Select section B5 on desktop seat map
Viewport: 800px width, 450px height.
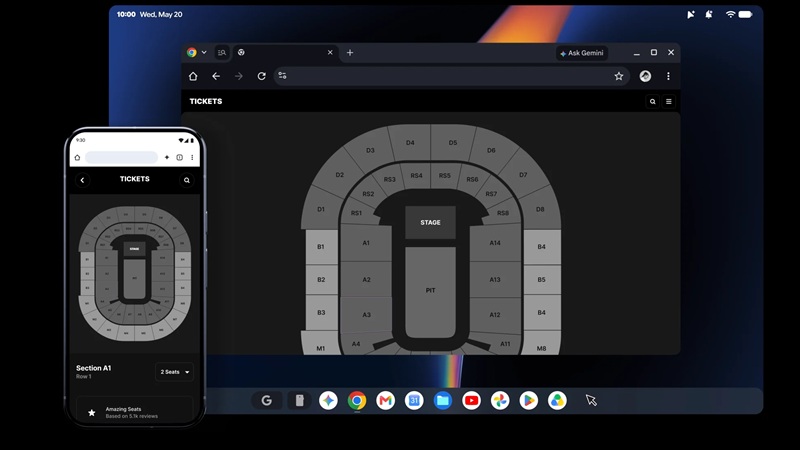[541, 280]
